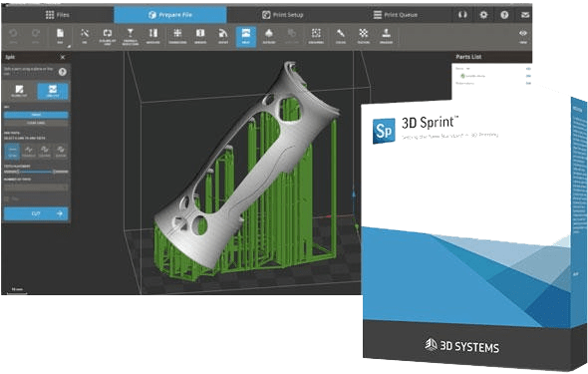
Task: Open the Triangle Reduction tool
Action: click(x=131, y=36)
